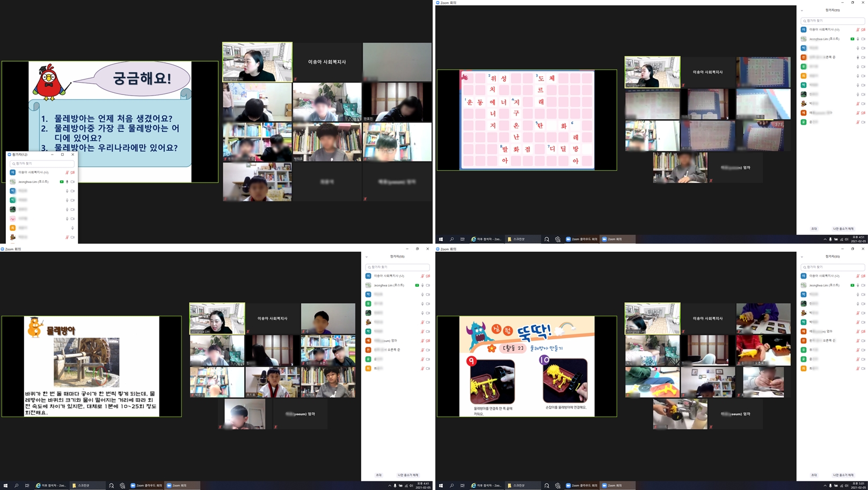Mute Jeonghwa Lim's microphone in 참가자(12) popup

pyautogui.click(x=67, y=182)
